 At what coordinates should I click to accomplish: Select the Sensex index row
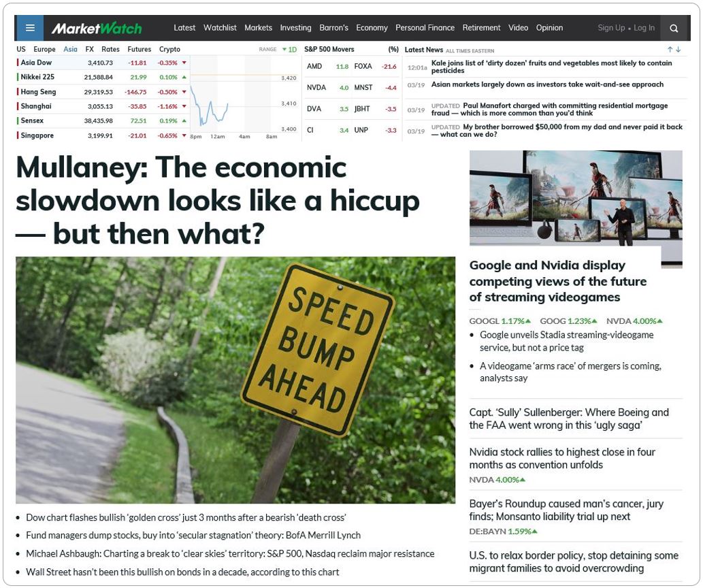pos(102,120)
